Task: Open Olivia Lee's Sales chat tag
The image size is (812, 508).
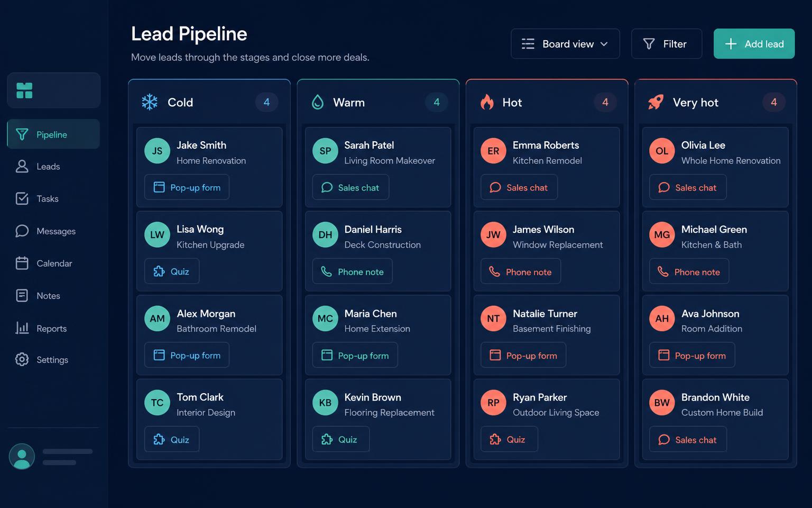Action: pos(688,187)
